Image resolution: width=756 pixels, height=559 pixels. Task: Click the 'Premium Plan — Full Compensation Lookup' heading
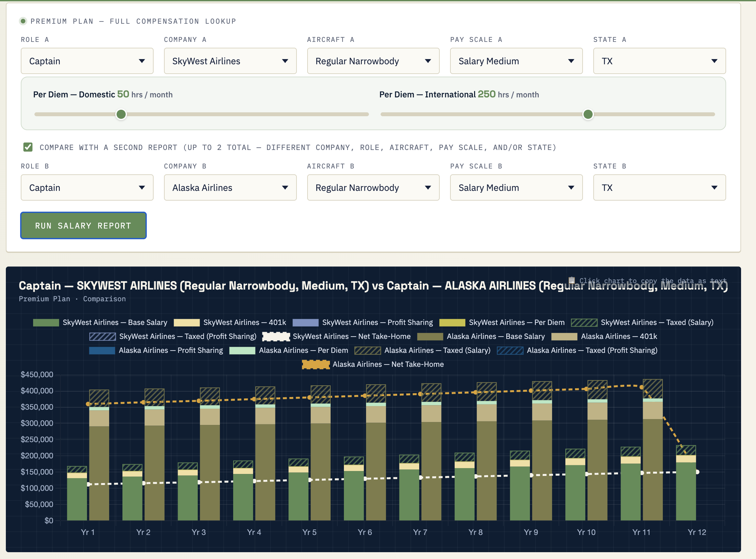(133, 21)
